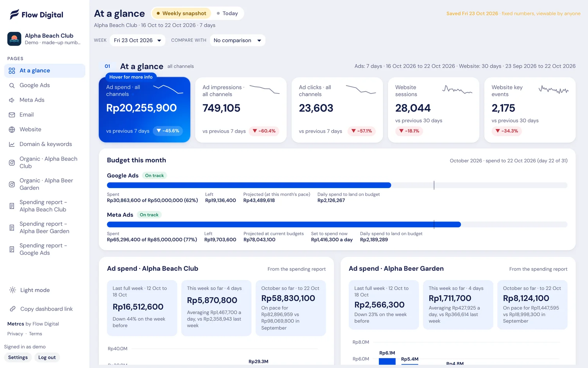The width and height of the screenshot is (588, 368).
Task: Click the Flow Digital logo icon
Action: (14, 14)
